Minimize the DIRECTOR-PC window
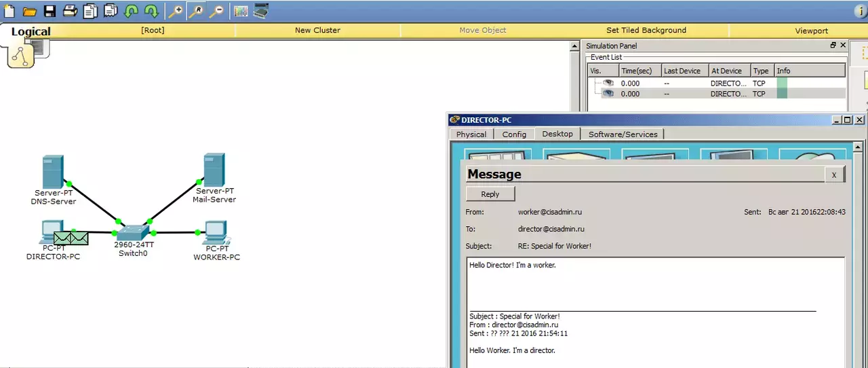 point(837,119)
